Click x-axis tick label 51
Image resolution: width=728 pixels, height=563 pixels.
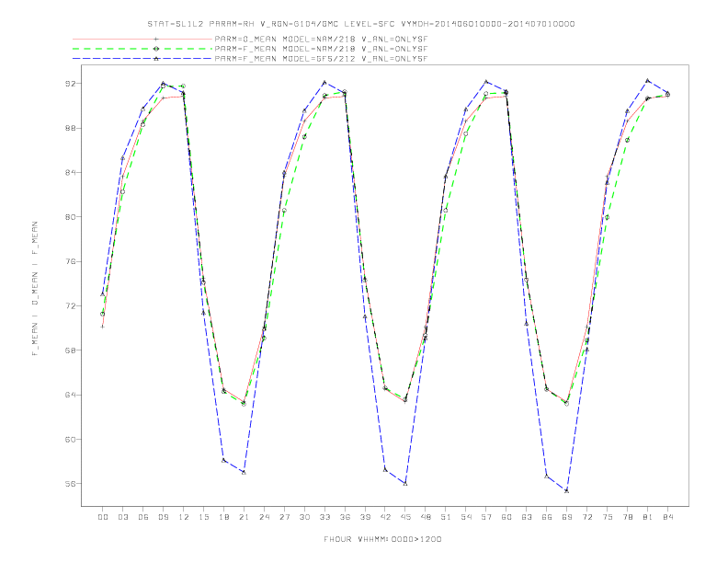446,517
